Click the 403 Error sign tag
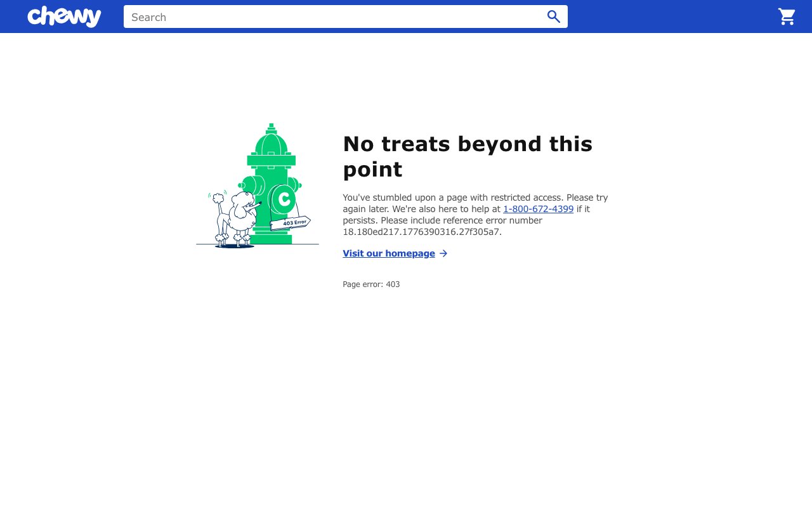The height and width of the screenshot is (508, 812). point(291,223)
